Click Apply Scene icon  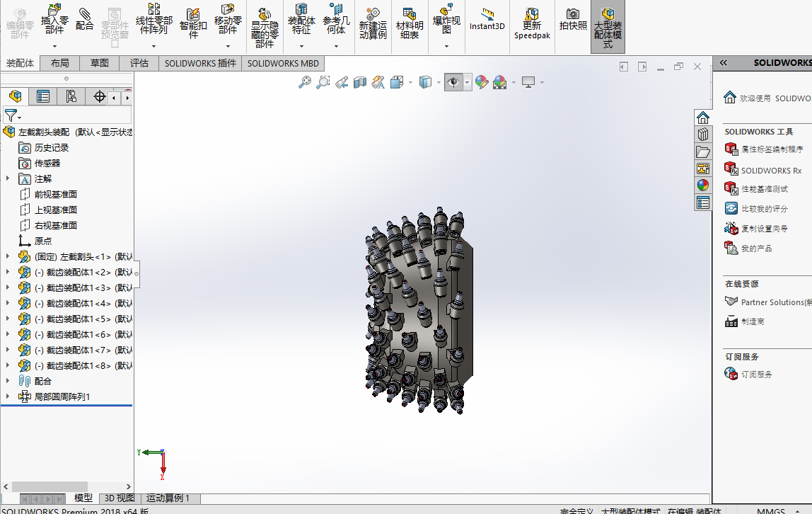click(500, 82)
